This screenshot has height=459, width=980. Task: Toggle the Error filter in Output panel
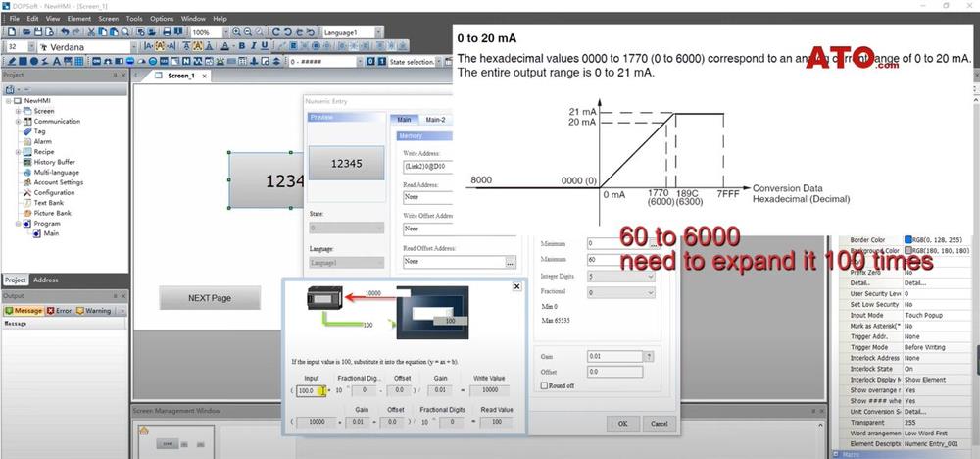[x=62, y=311]
